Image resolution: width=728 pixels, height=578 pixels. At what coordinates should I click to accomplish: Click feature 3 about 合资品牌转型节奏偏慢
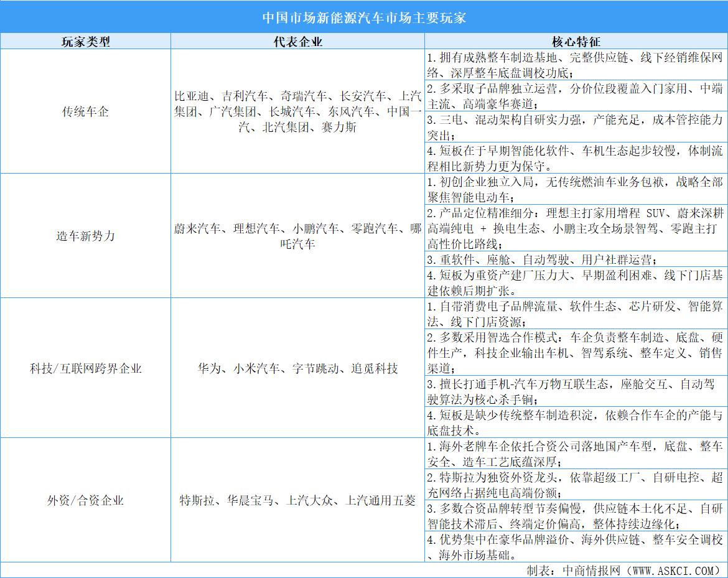[576, 516]
